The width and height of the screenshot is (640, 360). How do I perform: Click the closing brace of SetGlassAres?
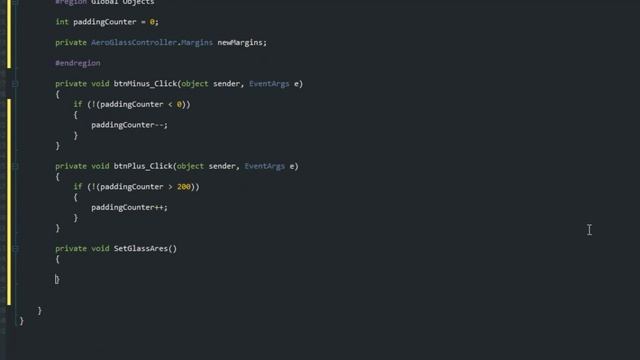point(57,280)
